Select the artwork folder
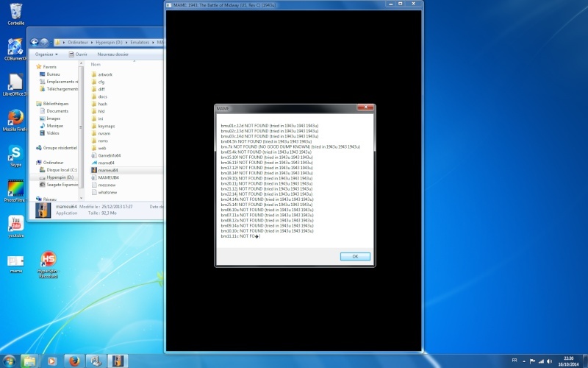This screenshot has height=368, width=588. pos(102,74)
